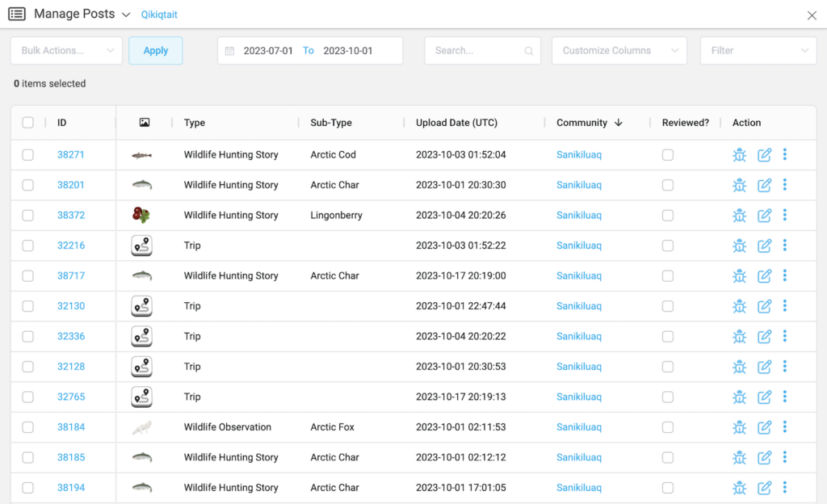Tick the select-all checkbox in header
This screenshot has width=827, height=504.
[x=28, y=123]
